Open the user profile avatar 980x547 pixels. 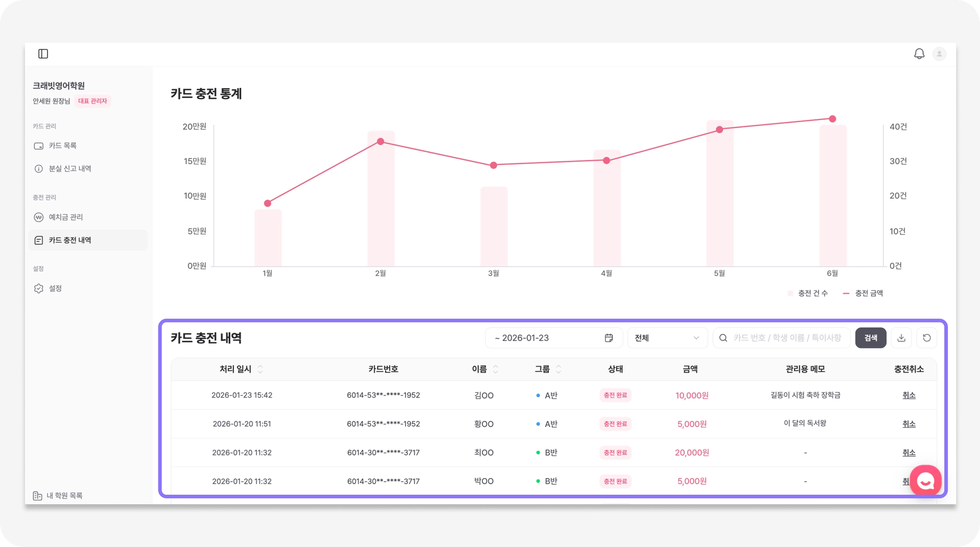[939, 54]
